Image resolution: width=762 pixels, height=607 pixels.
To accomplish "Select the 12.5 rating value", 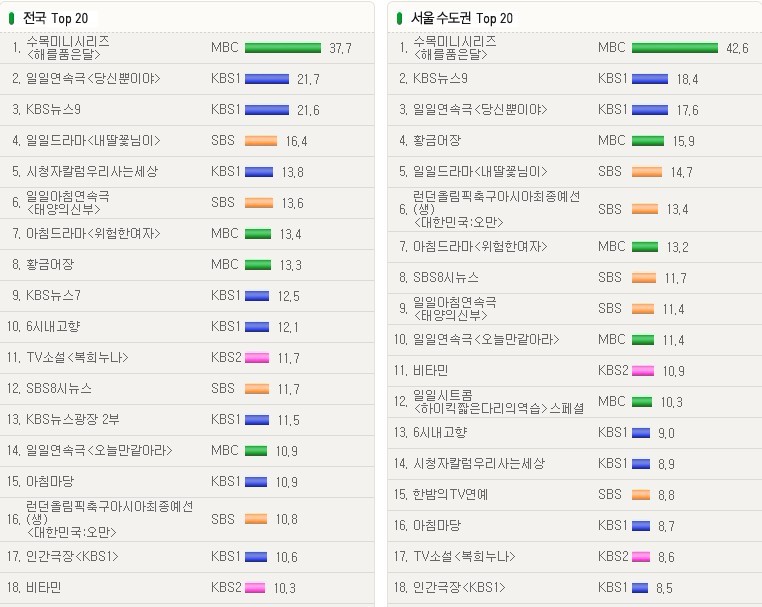I will 289,296.
